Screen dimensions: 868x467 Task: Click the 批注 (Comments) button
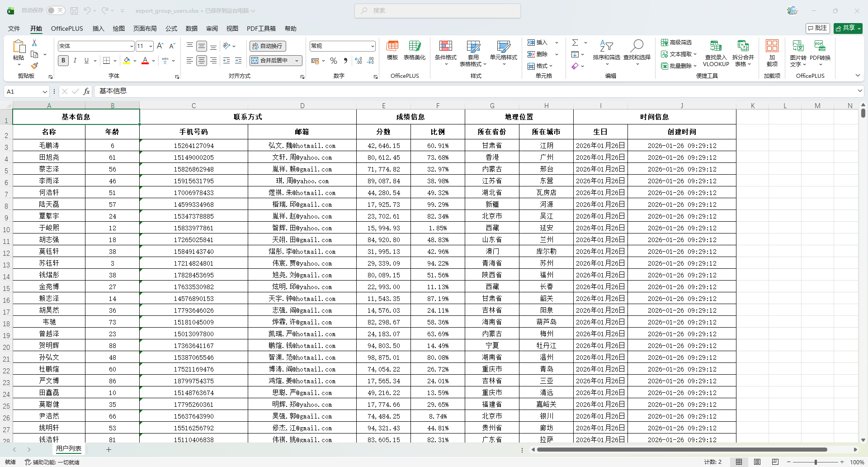tap(817, 28)
